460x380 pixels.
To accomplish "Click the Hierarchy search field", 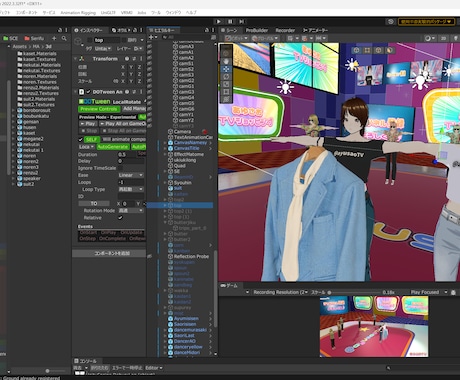I will coord(186,37).
